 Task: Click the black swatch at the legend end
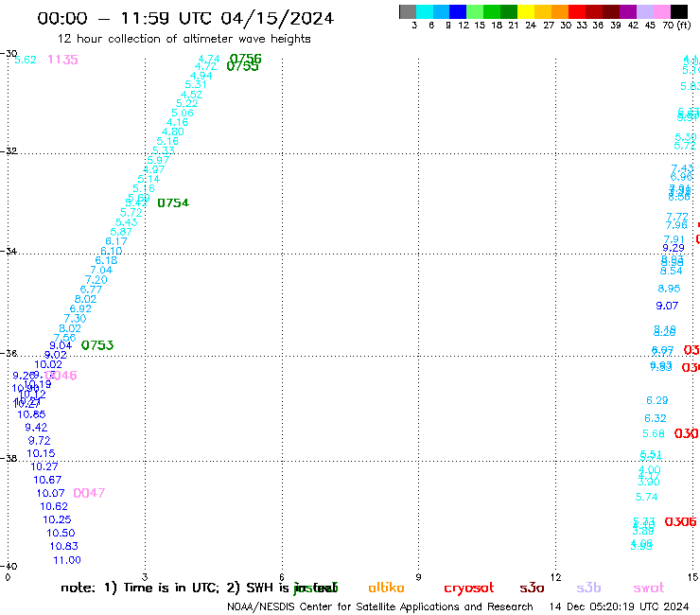(x=679, y=11)
